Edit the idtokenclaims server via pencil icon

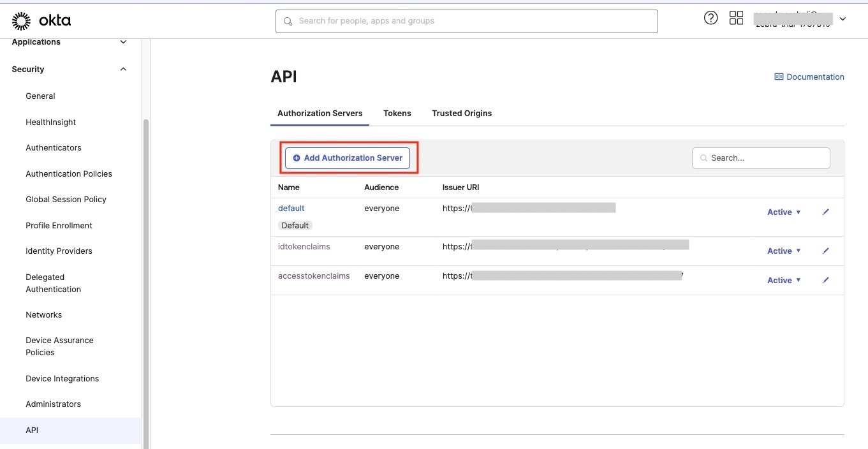[826, 251]
